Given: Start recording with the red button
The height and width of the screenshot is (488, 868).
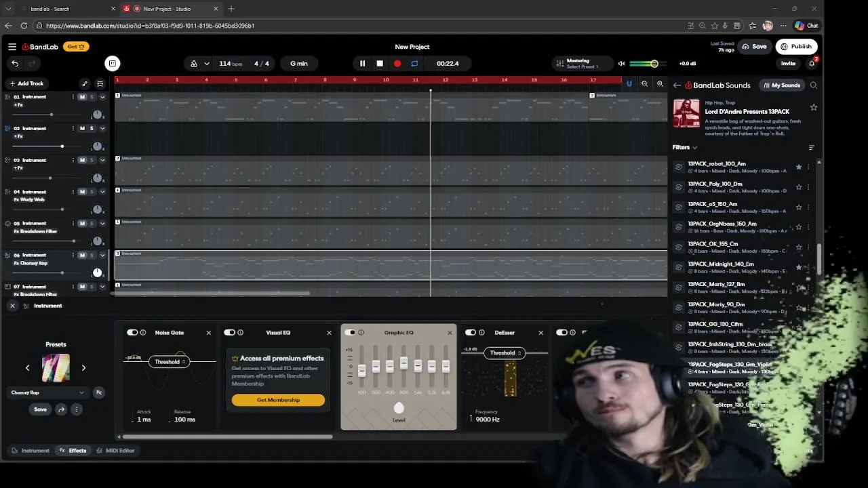Looking at the screenshot, I should click(x=397, y=64).
